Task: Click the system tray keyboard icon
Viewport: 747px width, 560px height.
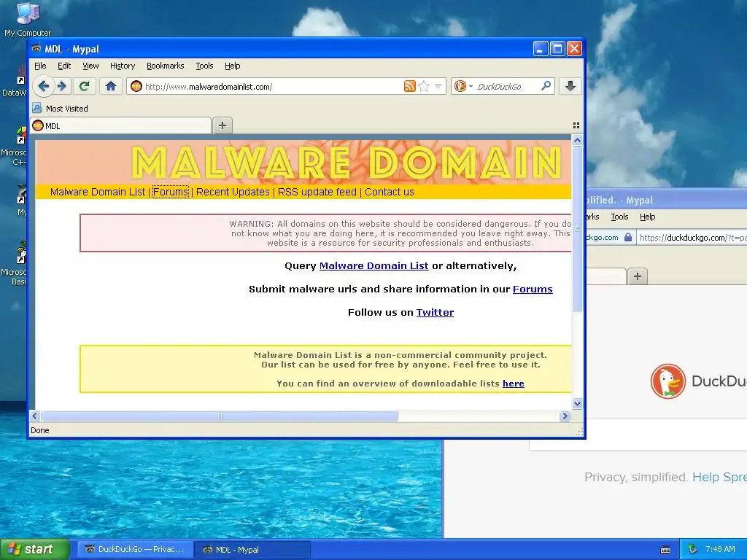Action: [665, 550]
